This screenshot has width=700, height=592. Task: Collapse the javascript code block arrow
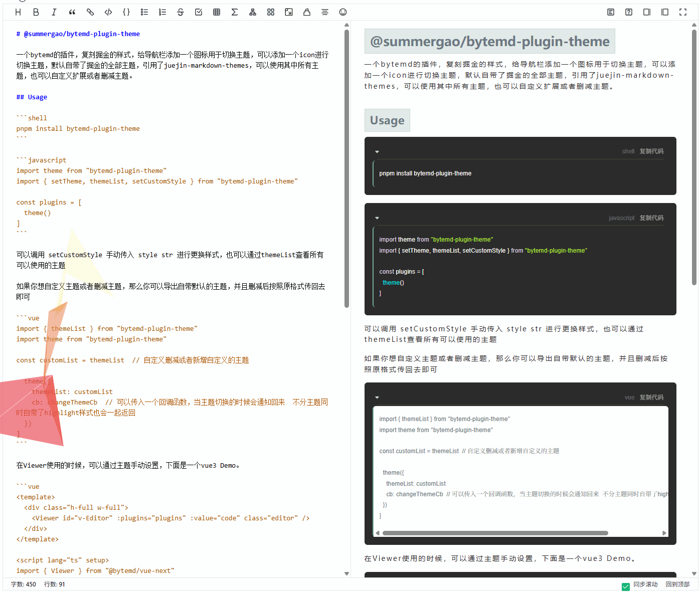click(377, 218)
